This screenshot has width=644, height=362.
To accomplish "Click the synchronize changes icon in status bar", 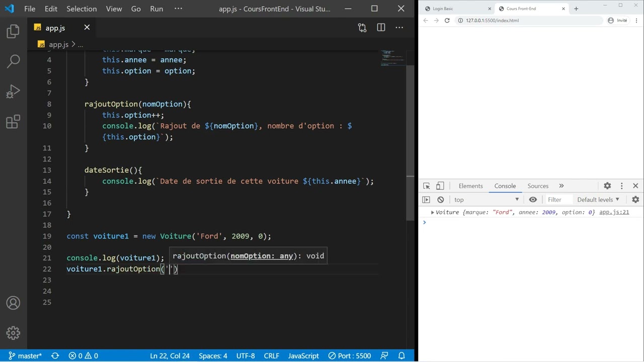I will pos(55,355).
